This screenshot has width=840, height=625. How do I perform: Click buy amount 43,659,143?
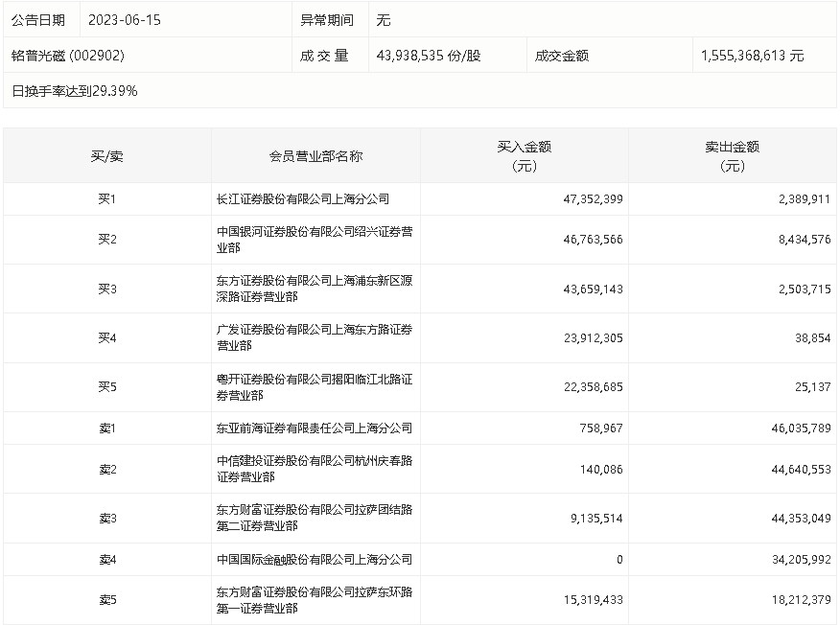593,289
